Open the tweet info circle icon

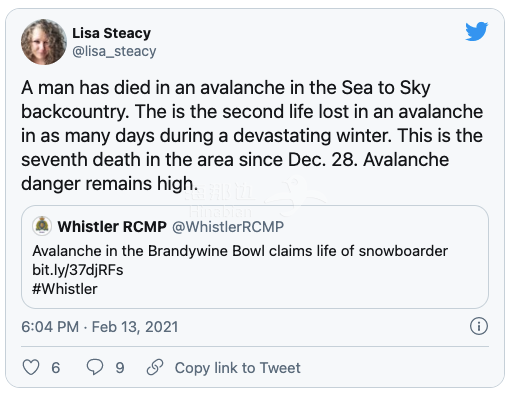(479, 326)
